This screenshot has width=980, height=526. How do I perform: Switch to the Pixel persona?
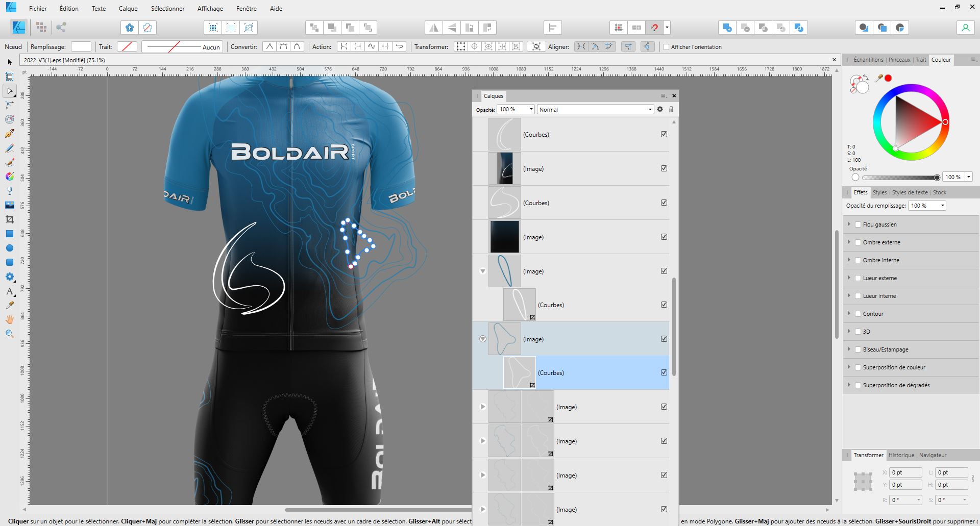click(41, 28)
